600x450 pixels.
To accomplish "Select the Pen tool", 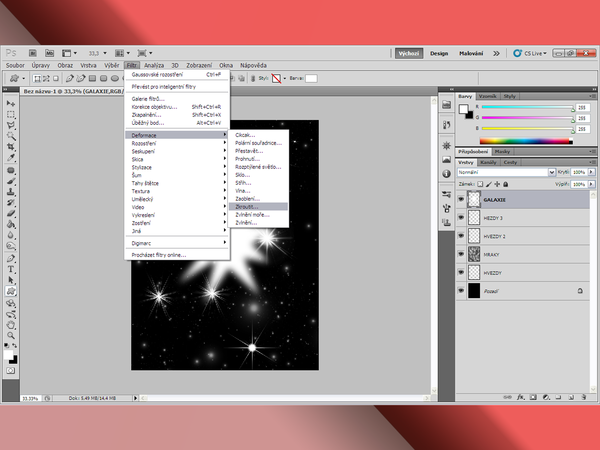I will coord(10,256).
